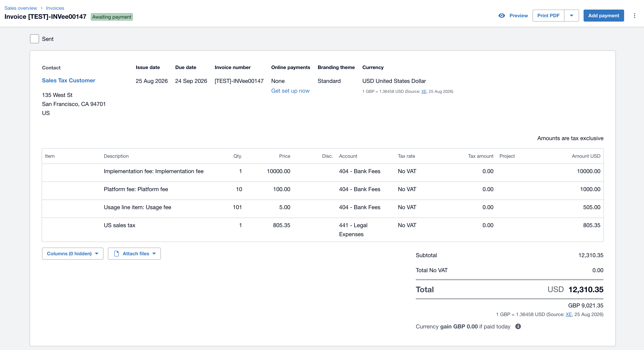Viewport: 644px width, 350px height.
Task: Go to Sales overview breadcrumb
Action: (21, 8)
